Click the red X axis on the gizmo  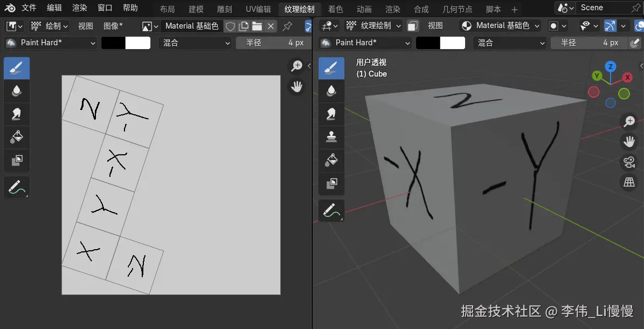pos(627,77)
